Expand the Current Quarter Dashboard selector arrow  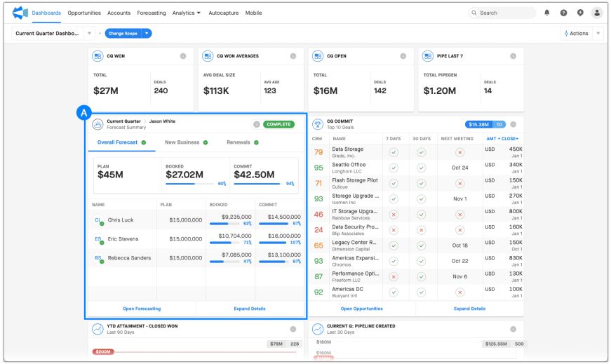pyautogui.click(x=89, y=34)
